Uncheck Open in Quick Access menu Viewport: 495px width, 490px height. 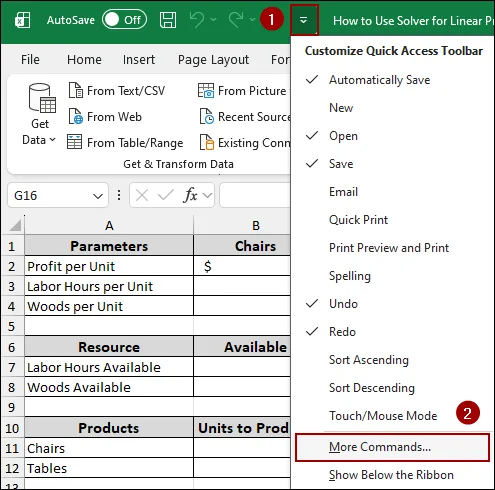(393, 136)
